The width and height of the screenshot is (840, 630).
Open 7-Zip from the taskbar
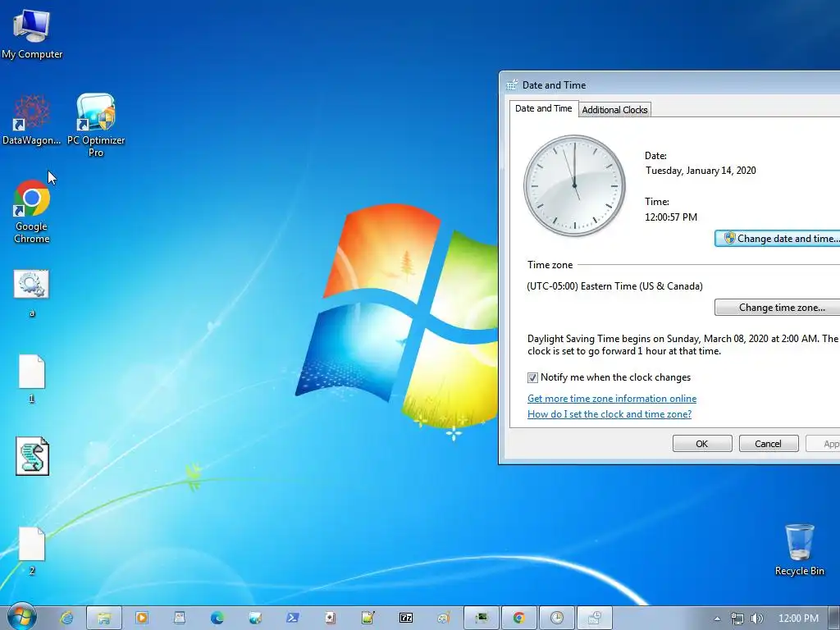coord(406,619)
